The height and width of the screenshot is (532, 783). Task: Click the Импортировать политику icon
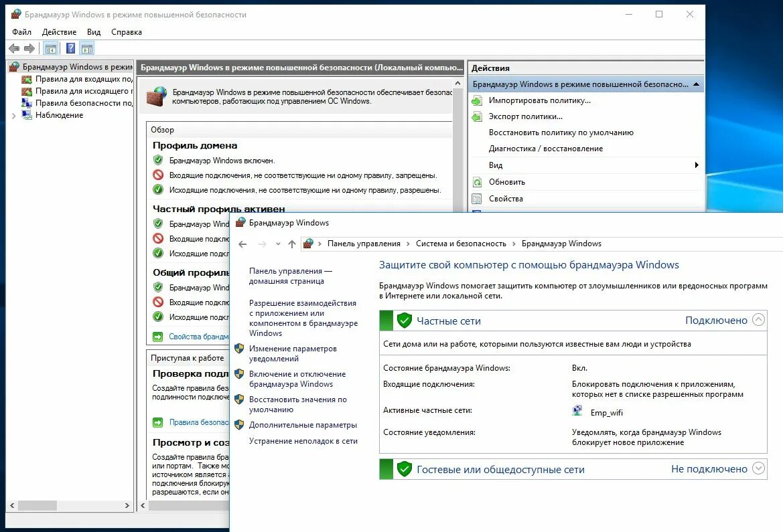[477, 101]
